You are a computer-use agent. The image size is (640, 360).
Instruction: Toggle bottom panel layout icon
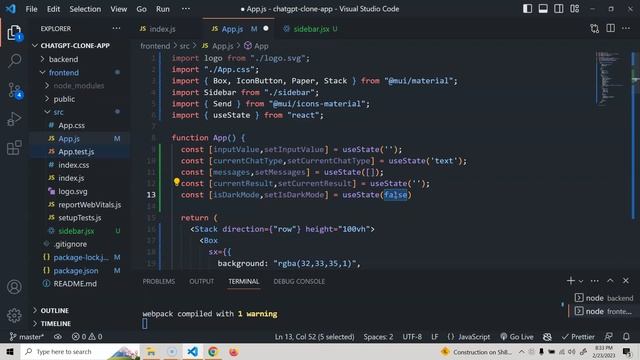(543, 9)
